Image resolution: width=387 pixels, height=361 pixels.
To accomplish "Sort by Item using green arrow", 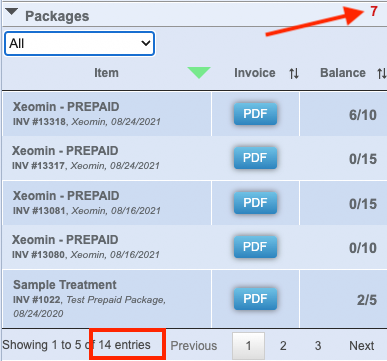I will point(199,73).
